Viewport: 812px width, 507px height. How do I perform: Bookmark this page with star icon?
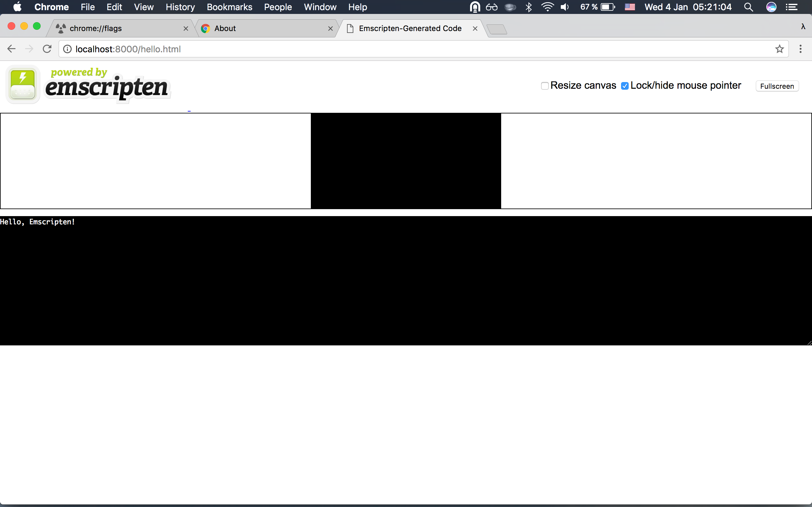pyautogui.click(x=779, y=49)
